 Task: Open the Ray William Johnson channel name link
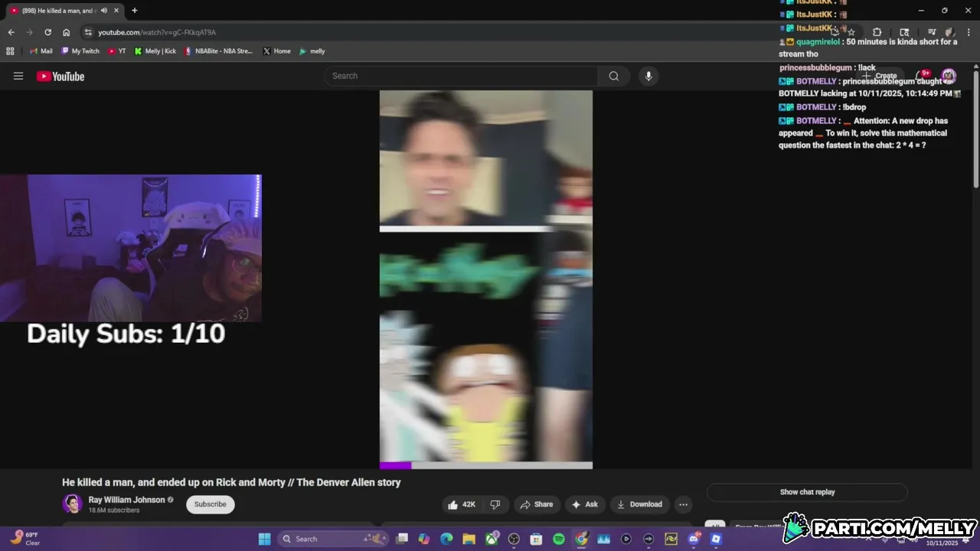click(126, 500)
